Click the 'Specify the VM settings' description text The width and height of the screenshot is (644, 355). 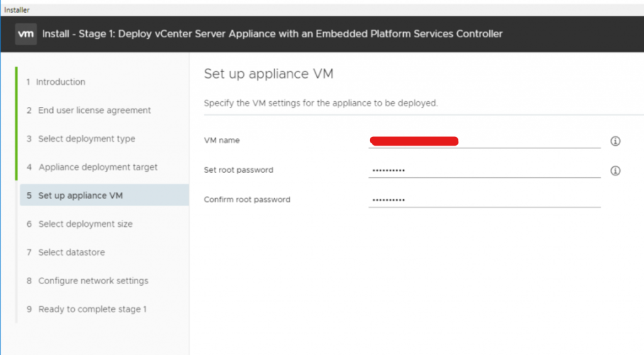pyautogui.click(x=321, y=103)
